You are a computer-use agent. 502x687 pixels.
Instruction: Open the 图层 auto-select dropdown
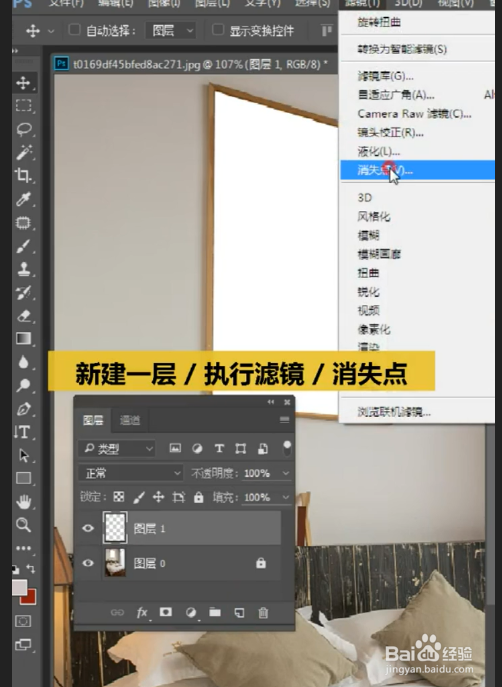point(170,31)
